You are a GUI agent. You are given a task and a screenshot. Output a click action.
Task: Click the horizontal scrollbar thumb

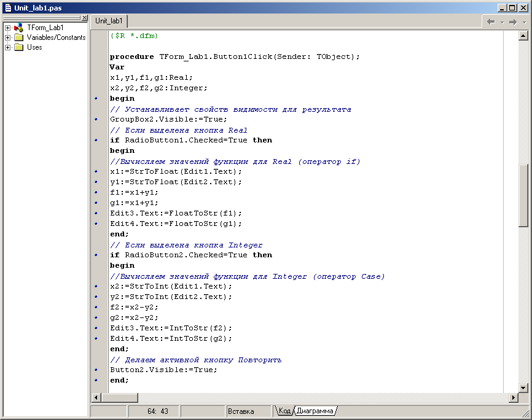click(119, 397)
